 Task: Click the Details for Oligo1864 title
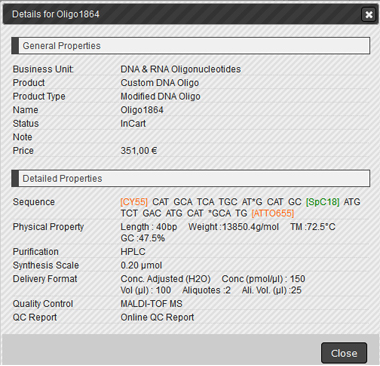(56, 14)
